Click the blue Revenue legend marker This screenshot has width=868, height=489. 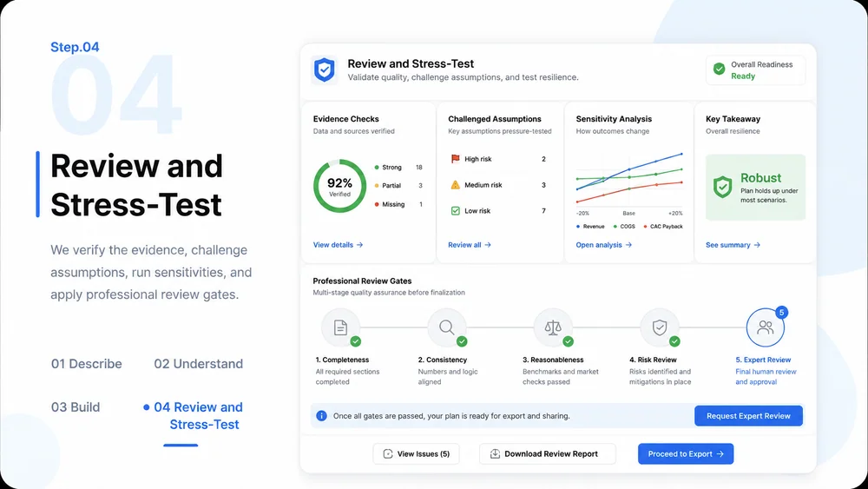point(578,227)
